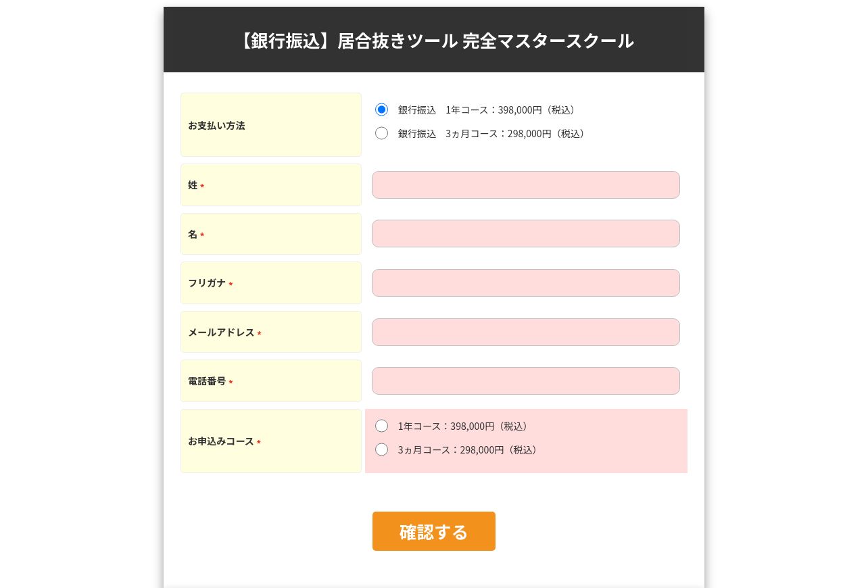868x588 pixels.
Task: Choose 1年コース radio in お申込みコース
Action: (381, 426)
